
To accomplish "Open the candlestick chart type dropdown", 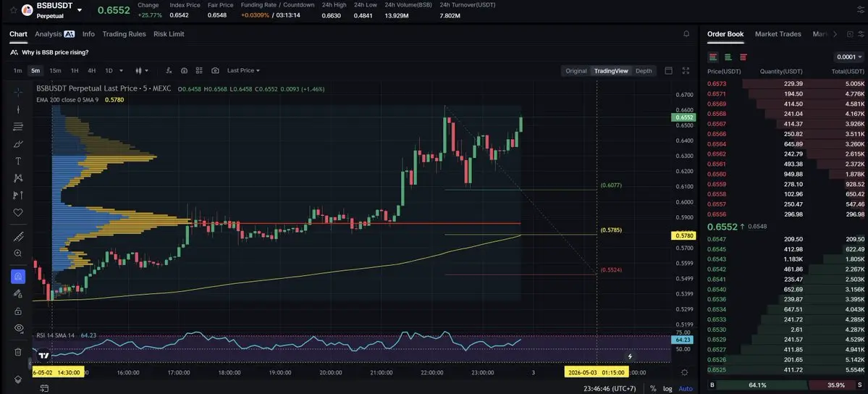I will point(142,70).
